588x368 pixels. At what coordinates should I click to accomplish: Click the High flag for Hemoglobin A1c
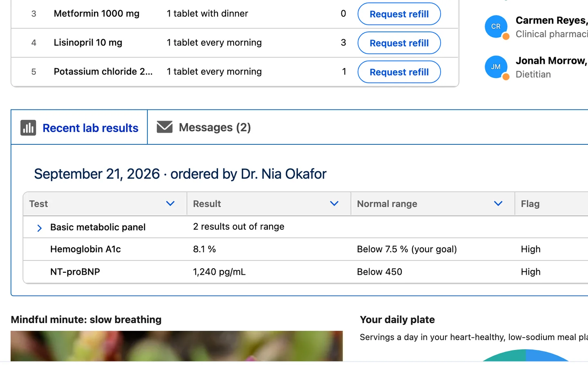[x=530, y=249]
